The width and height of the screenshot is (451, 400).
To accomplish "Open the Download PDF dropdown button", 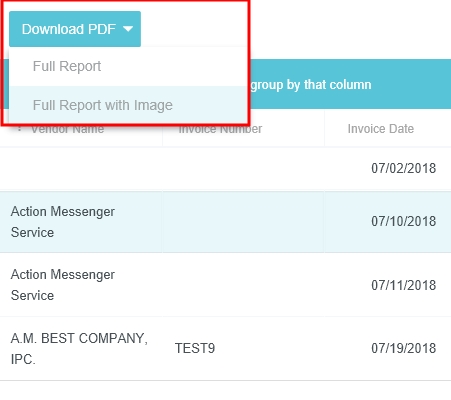I will pyautogui.click(x=75, y=29).
